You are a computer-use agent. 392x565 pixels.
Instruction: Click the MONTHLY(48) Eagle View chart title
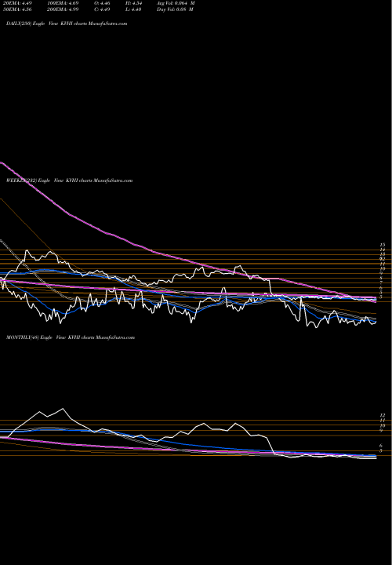pyautogui.click(x=71, y=337)
